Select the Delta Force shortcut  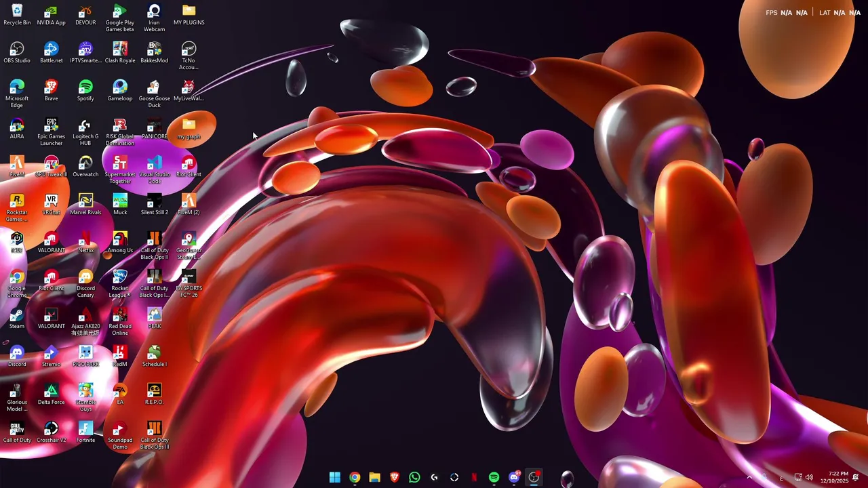click(x=51, y=394)
